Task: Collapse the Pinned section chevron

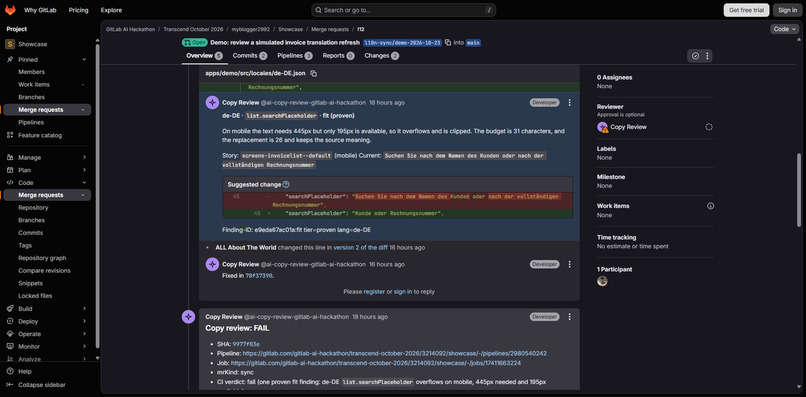Action: coord(84,60)
